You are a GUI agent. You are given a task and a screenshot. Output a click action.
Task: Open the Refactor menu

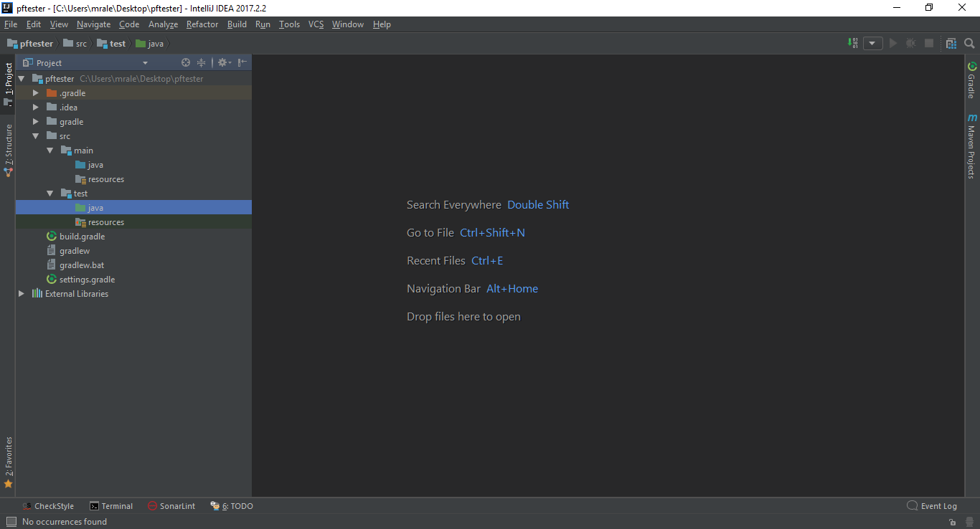[x=202, y=24]
